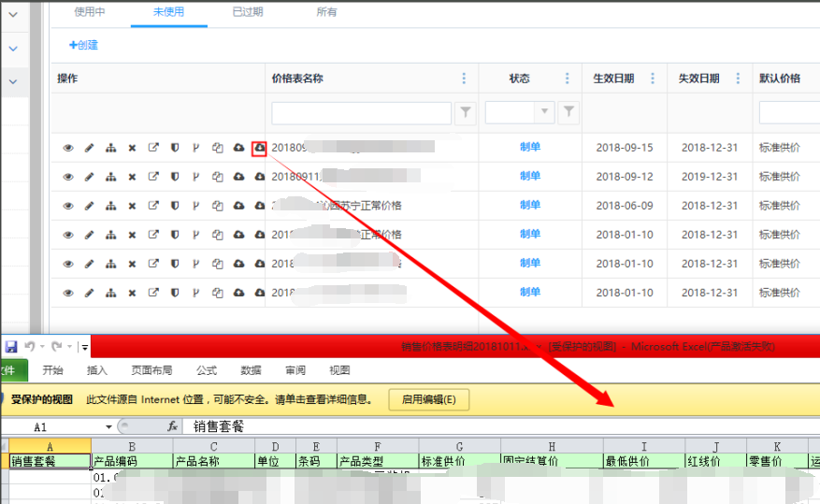The width and height of the screenshot is (820, 504).
Task: Click the +创建 link
Action: 83,45
